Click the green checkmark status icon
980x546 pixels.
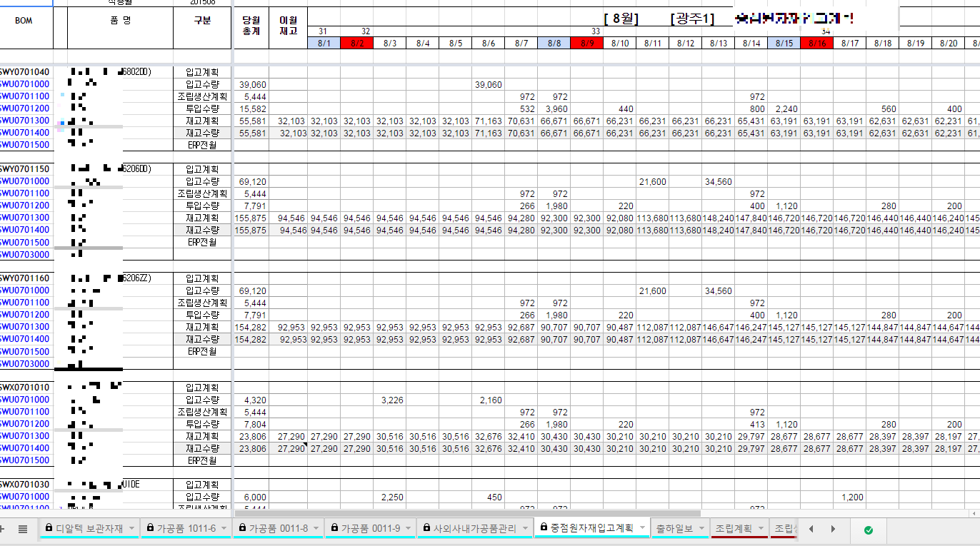click(868, 530)
